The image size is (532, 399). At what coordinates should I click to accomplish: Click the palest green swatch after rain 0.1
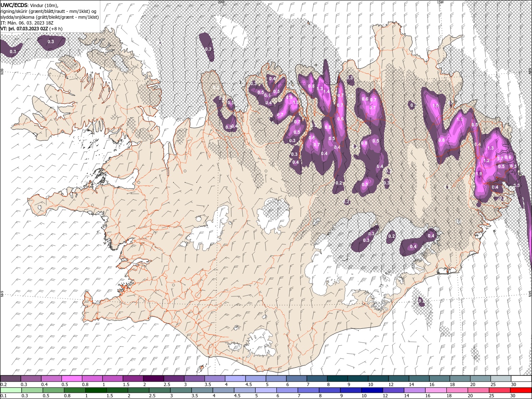pyautogui.click(x=10, y=390)
